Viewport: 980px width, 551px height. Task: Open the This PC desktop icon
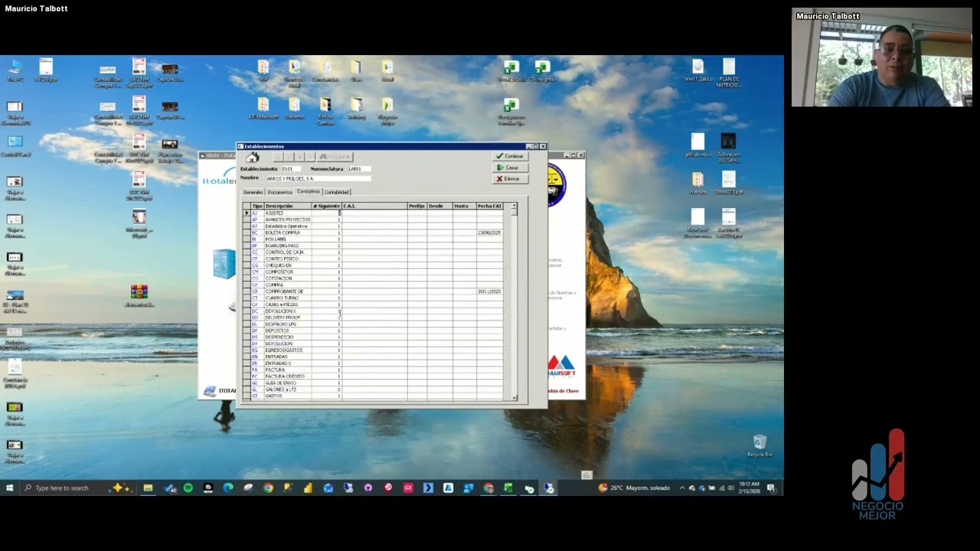15,70
